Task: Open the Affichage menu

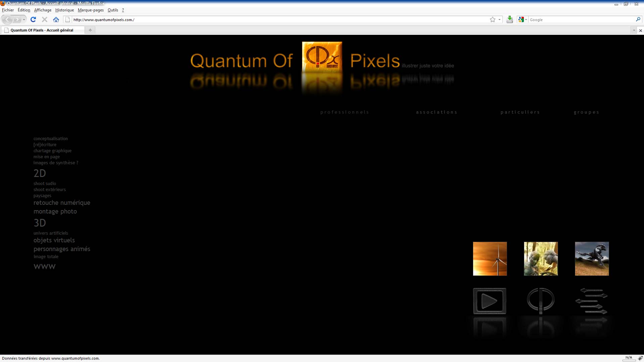Action: (x=43, y=10)
